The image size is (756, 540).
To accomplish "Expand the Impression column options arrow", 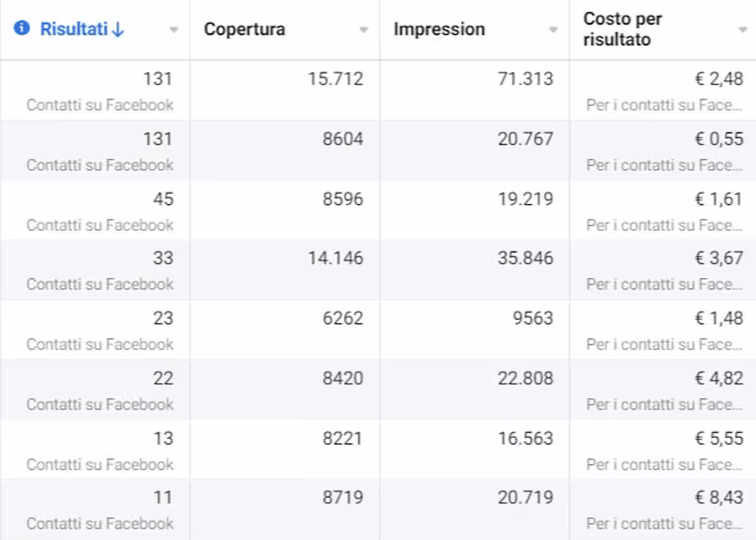I will 554,29.
